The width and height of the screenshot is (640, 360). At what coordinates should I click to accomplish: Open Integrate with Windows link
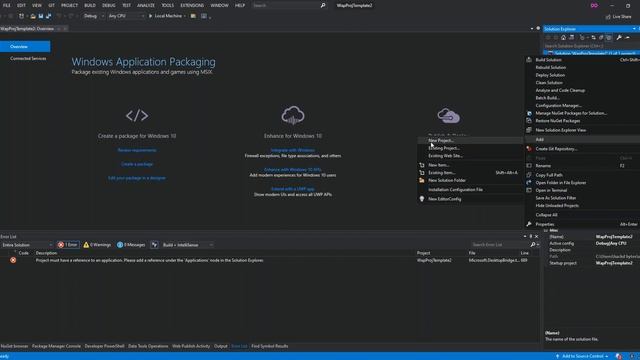[293, 150]
